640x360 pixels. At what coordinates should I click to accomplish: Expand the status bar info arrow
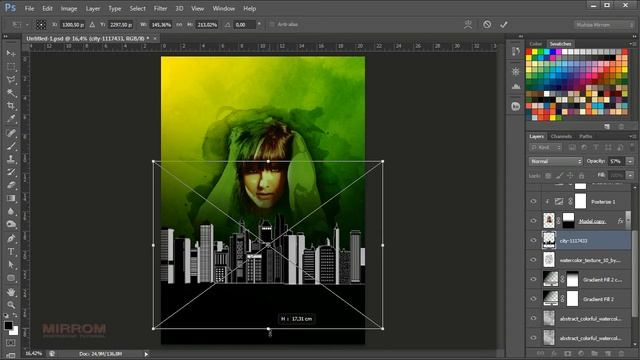coord(146,354)
